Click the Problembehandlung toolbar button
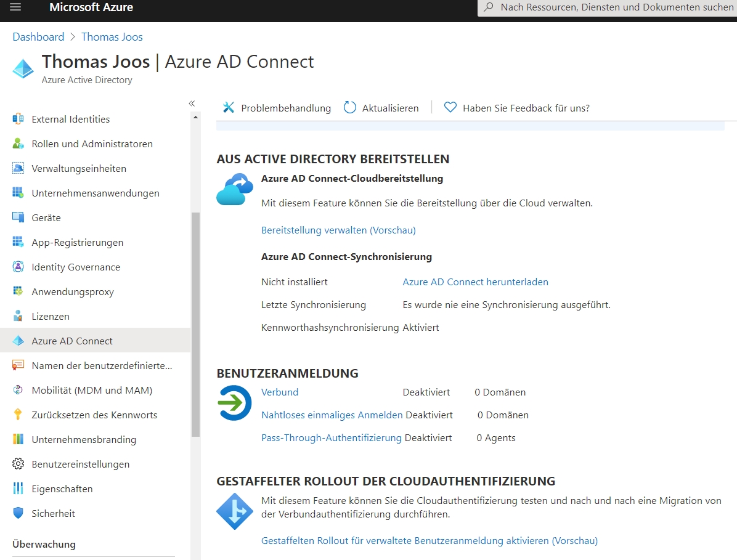The width and height of the screenshot is (737, 560). coord(277,108)
